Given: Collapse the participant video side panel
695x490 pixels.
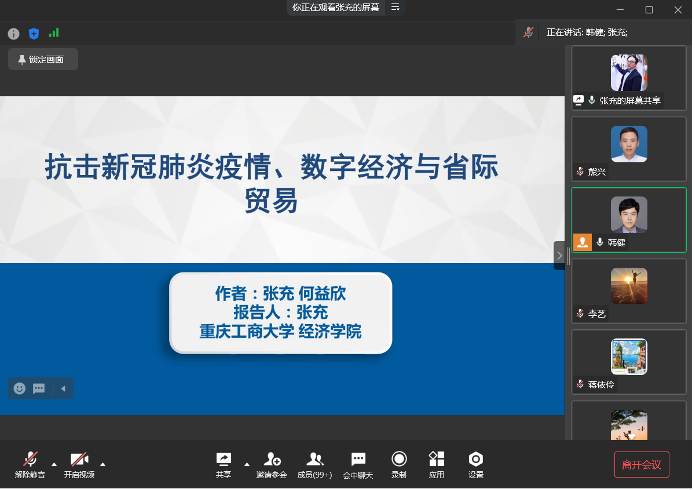Looking at the screenshot, I should 560,255.
